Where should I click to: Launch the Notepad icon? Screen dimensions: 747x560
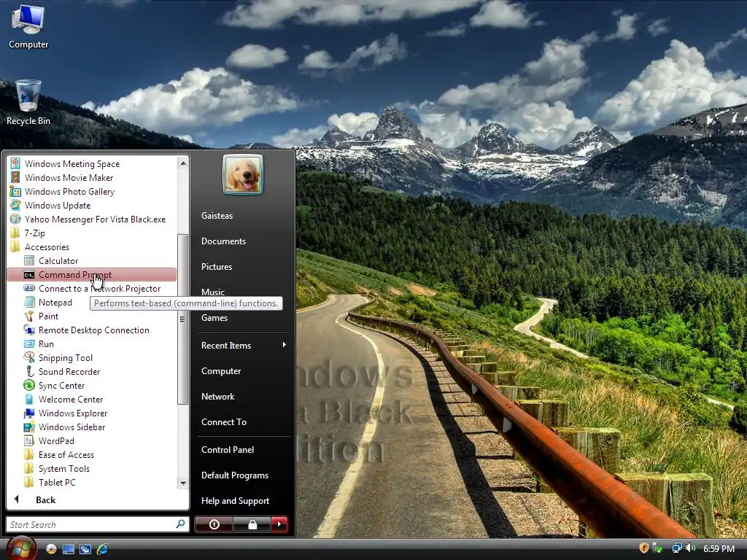(x=29, y=303)
